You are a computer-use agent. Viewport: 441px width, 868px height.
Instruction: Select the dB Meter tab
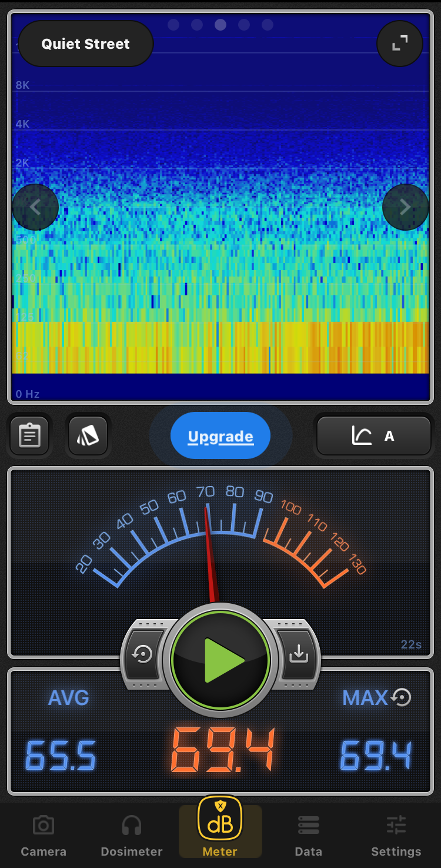(220, 827)
